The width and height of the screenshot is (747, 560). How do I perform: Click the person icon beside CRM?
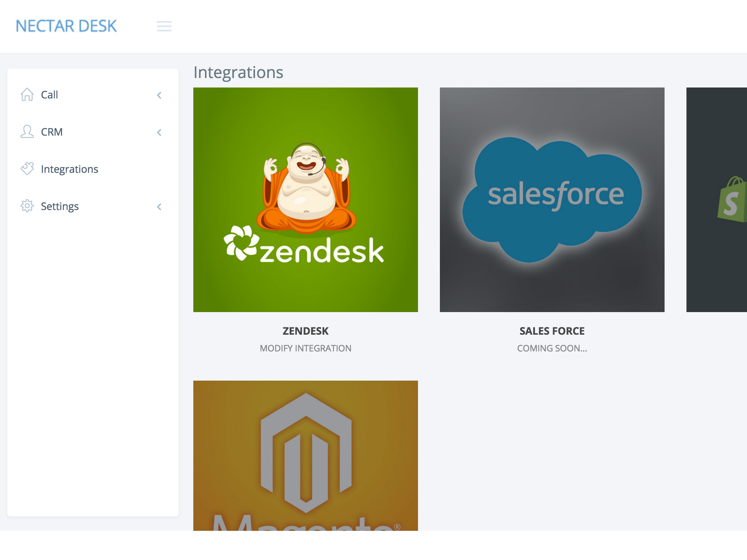point(27,132)
